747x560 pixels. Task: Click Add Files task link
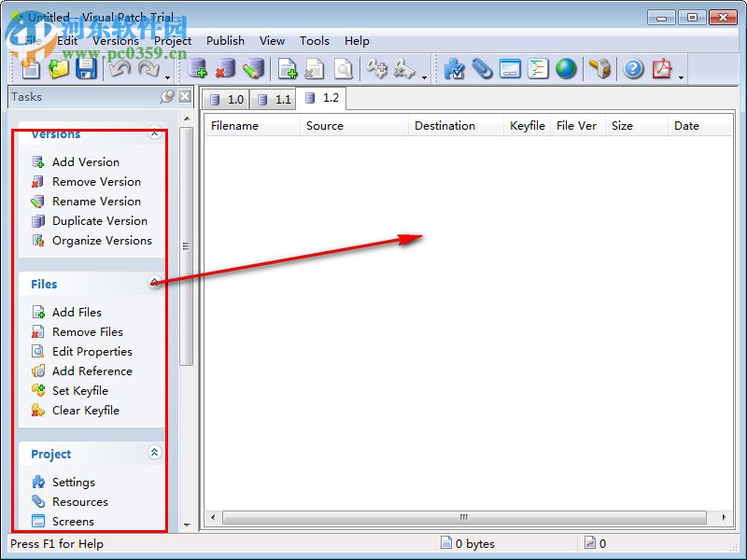[x=77, y=312]
